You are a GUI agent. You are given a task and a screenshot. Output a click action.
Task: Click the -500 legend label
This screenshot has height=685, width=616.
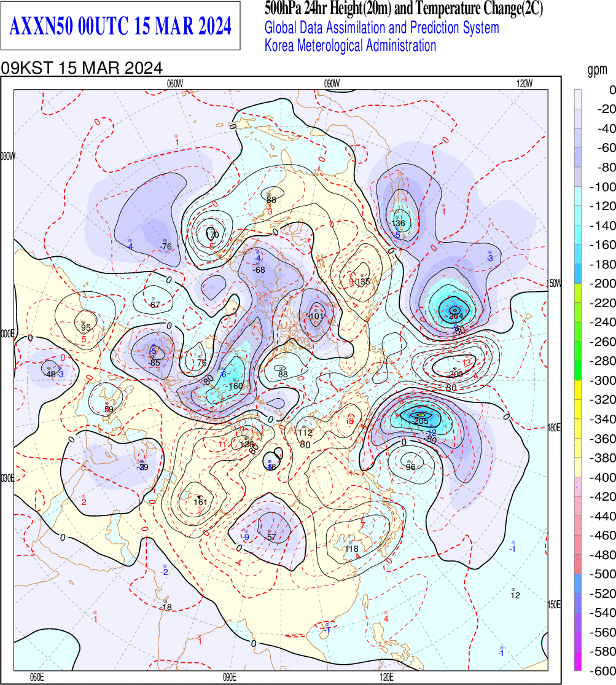point(602,574)
